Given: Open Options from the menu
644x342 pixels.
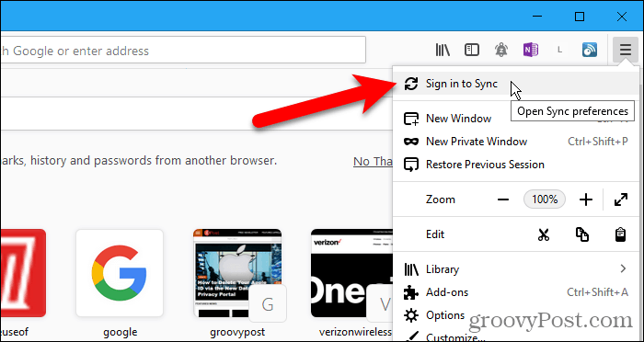Looking at the screenshot, I should [516, 315].
